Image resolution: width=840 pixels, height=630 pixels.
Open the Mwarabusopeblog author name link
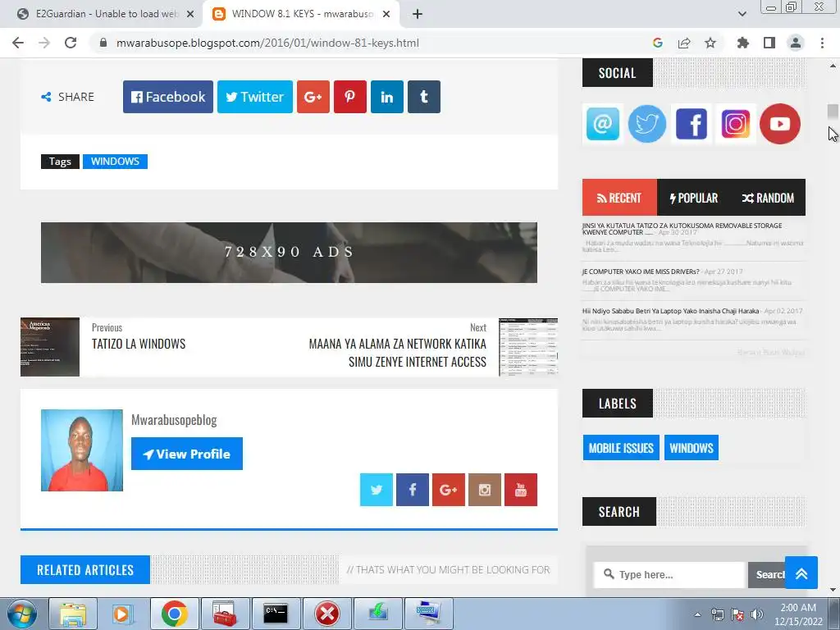pyautogui.click(x=174, y=420)
